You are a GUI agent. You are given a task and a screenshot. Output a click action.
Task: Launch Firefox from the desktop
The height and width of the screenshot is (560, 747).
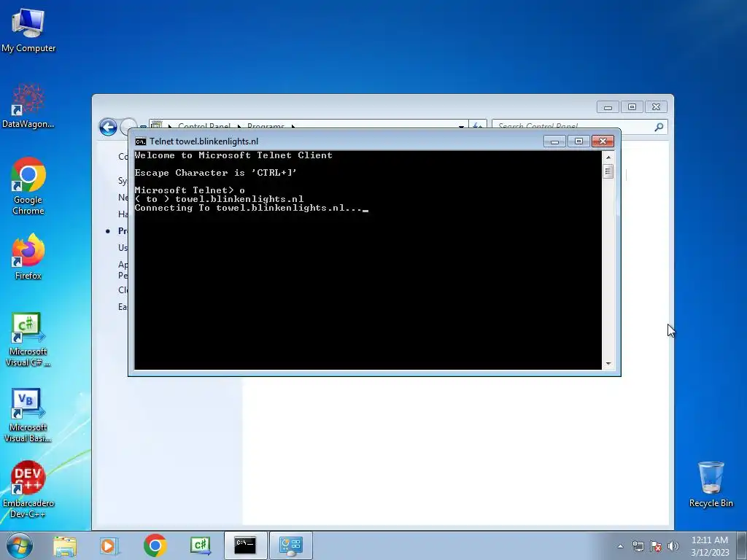(28, 256)
